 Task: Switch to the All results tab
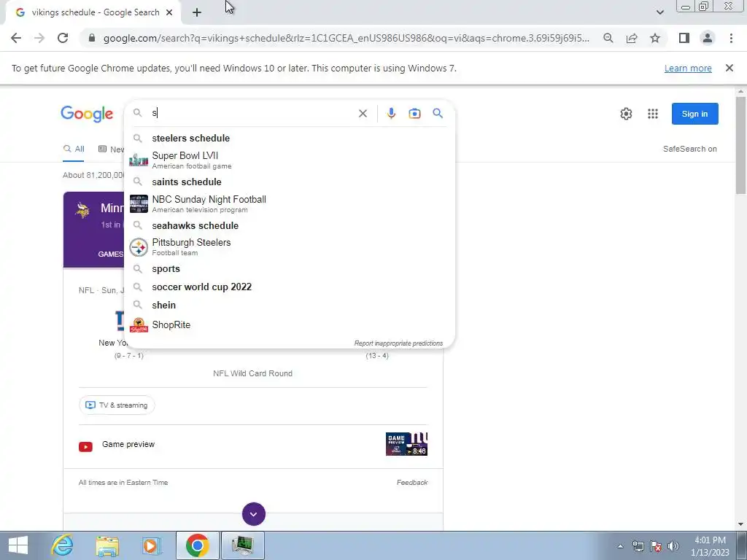[x=74, y=149]
